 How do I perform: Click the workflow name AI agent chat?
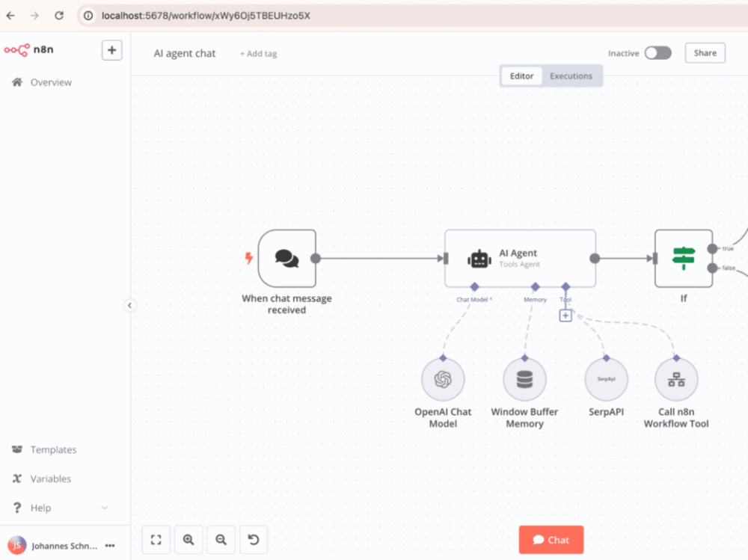point(185,53)
